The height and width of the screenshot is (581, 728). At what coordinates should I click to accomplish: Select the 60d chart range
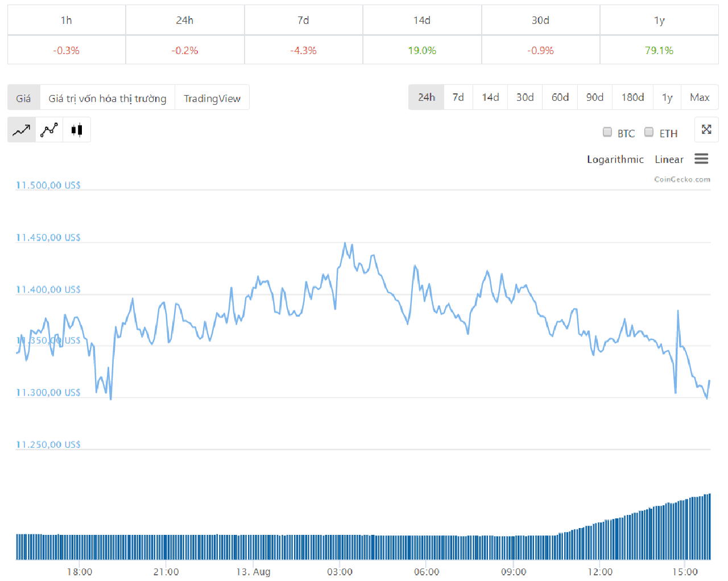click(x=560, y=97)
